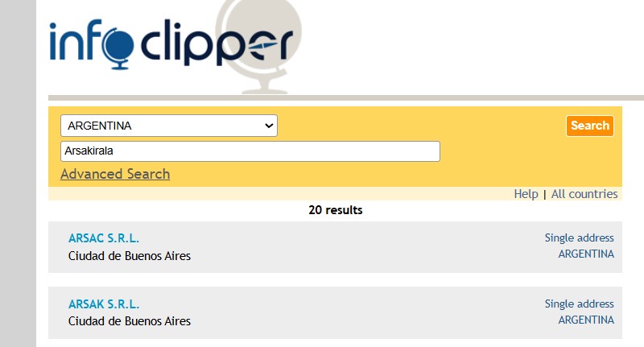Open the ARGENTINA country dropdown

[169, 126]
